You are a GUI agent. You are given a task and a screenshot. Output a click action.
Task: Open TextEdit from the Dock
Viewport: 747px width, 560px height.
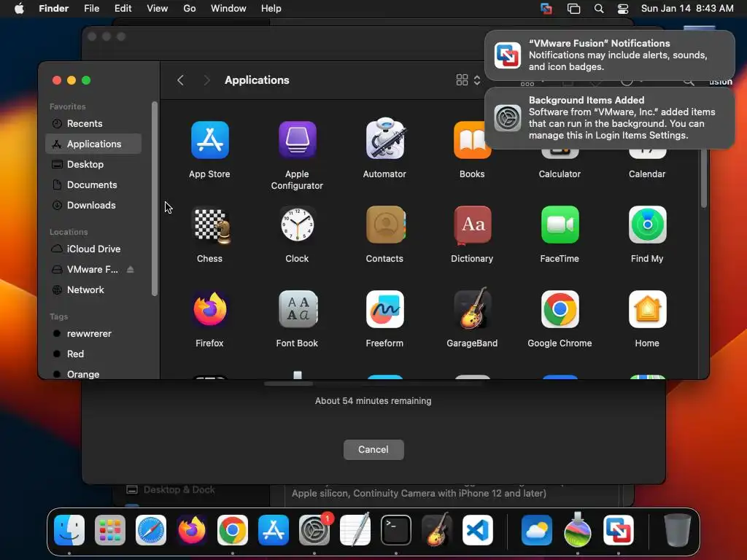click(355, 530)
